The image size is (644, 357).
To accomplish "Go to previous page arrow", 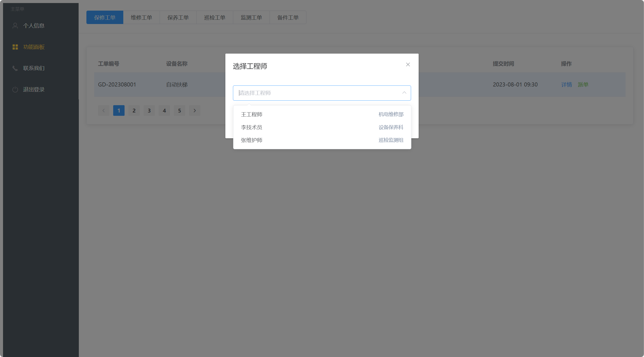I will point(104,110).
